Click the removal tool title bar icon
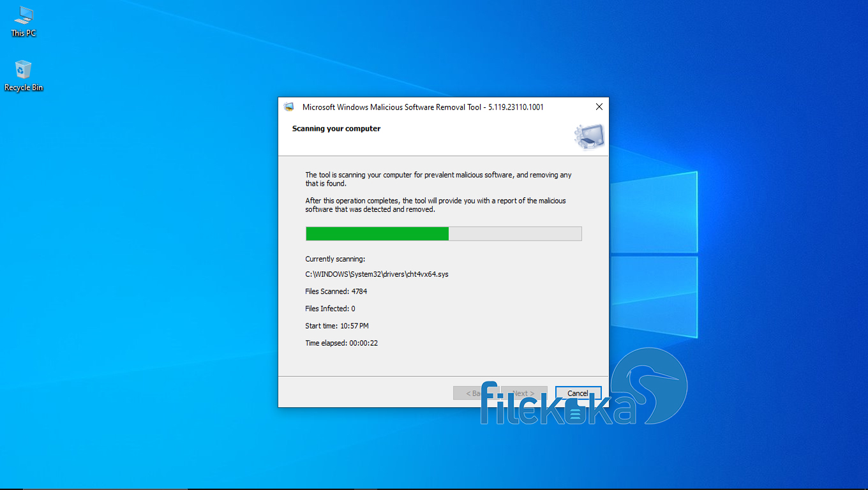The width and height of the screenshot is (868, 490). 289,107
